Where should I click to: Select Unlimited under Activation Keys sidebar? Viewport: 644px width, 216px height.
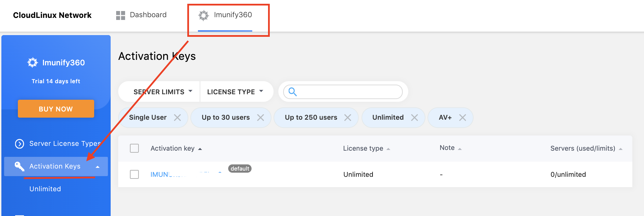[x=45, y=189]
